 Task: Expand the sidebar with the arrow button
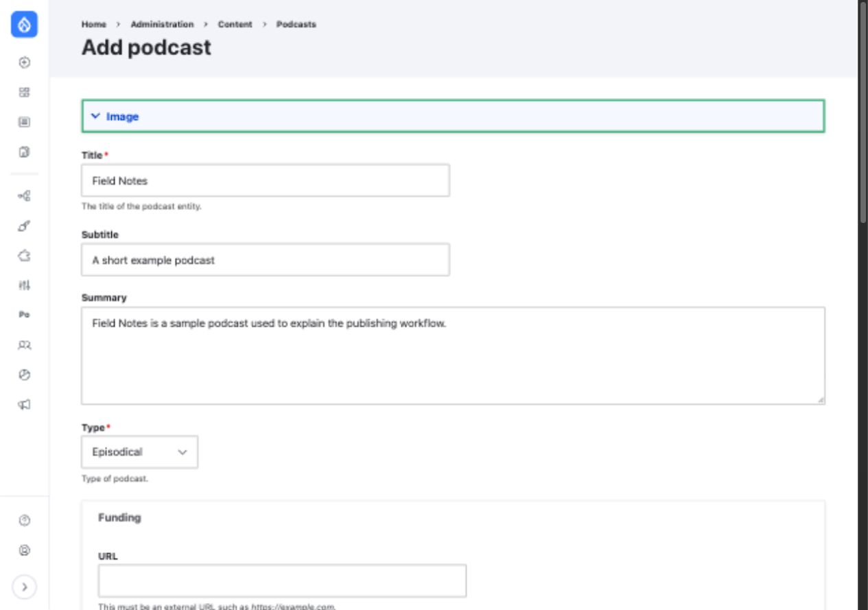click(24, 587)
